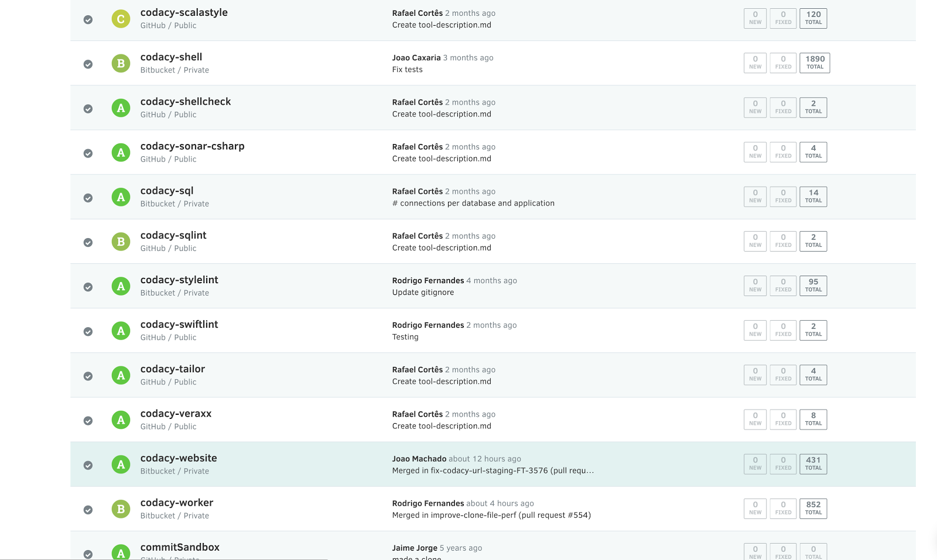Click the B grade badge for codacy-worker
The width and height of the screenshot is (937, 560).
point(121,509)
